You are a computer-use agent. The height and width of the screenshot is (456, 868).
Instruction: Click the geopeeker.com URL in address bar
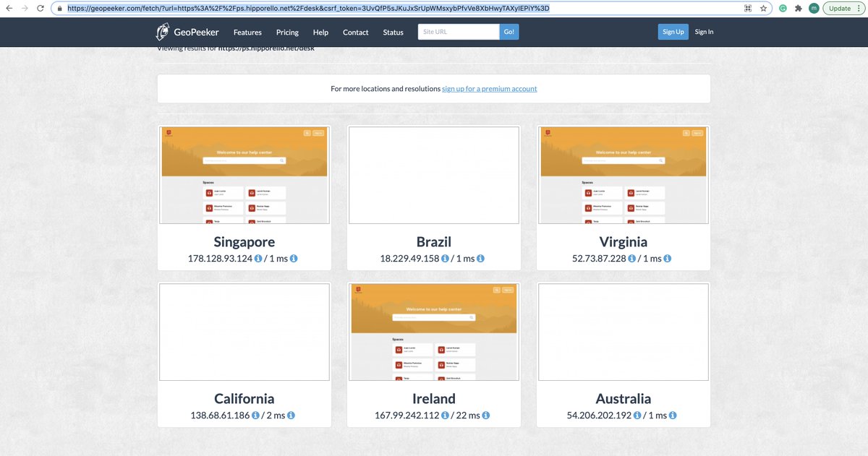pyautogui.click(x=308, y=9)
